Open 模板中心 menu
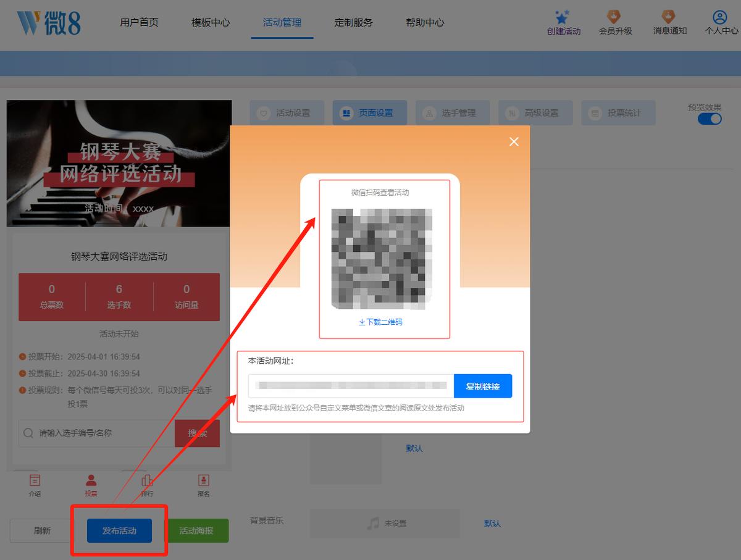The width and height of the screenshot is (741, 560). pos(211,22)
